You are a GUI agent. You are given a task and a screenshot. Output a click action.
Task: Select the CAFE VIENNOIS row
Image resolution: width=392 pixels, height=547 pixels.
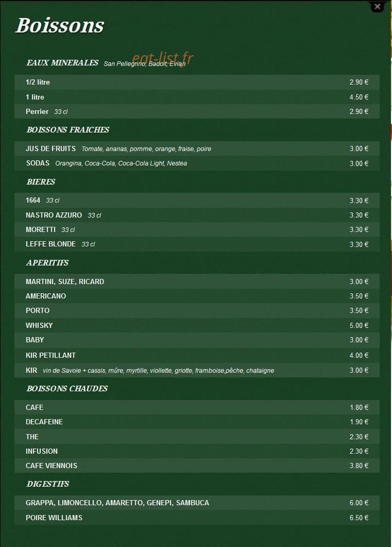point(197,466)
